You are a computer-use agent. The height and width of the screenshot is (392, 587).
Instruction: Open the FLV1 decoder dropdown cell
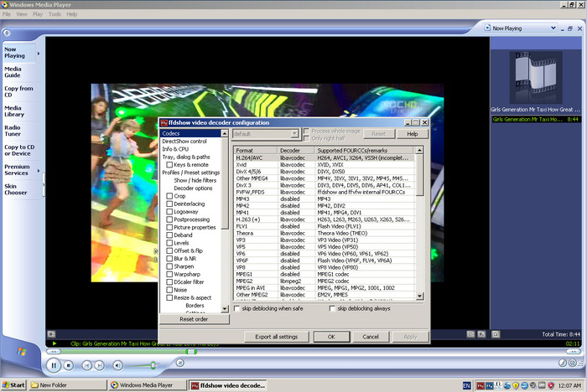click(297, 226)
